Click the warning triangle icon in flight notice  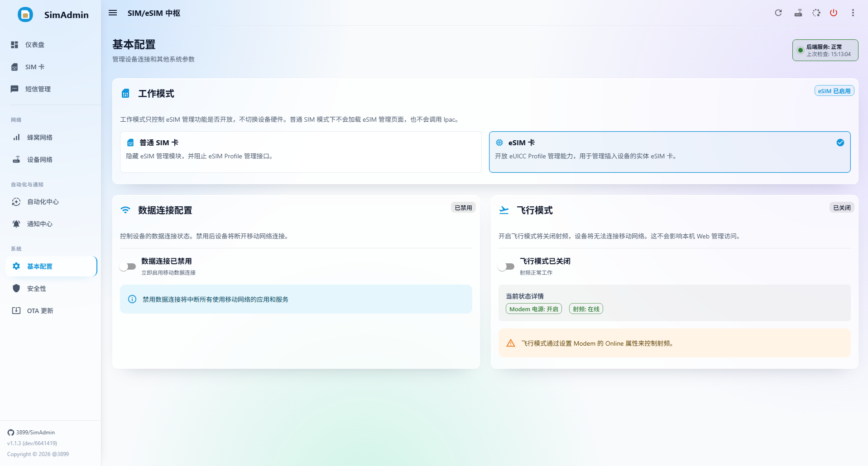pos(511,343)
